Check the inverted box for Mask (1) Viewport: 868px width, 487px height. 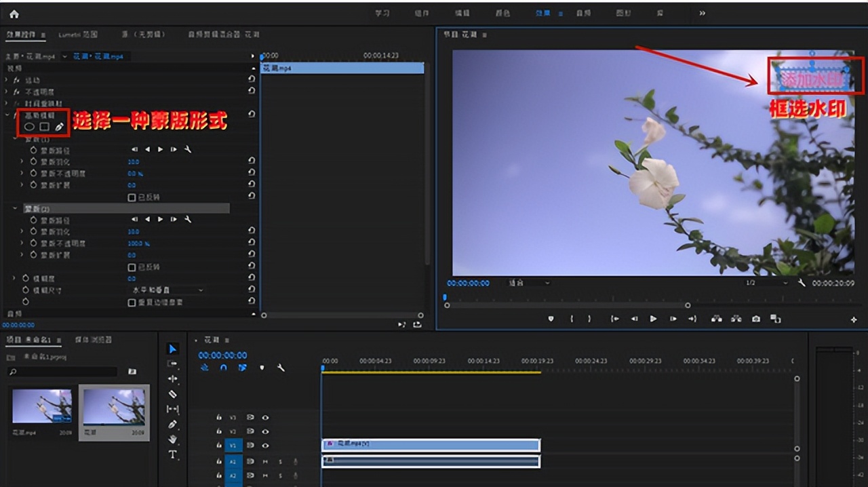point(132,197)
